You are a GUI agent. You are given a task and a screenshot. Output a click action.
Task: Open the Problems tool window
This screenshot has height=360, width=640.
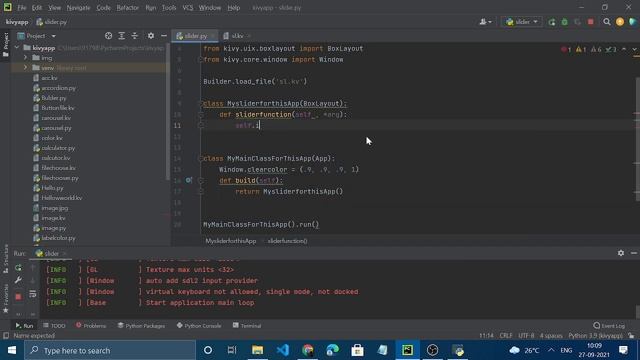91,325
